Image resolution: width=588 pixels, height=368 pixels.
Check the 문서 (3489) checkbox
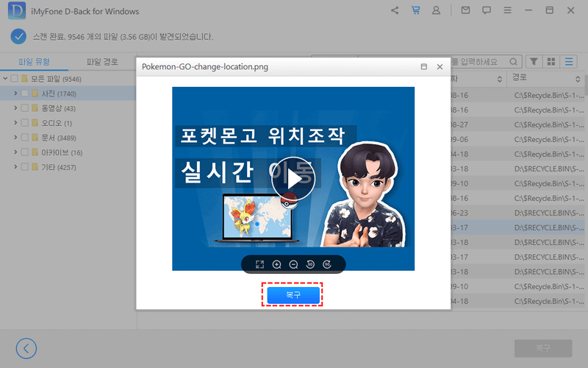(25, 138)
